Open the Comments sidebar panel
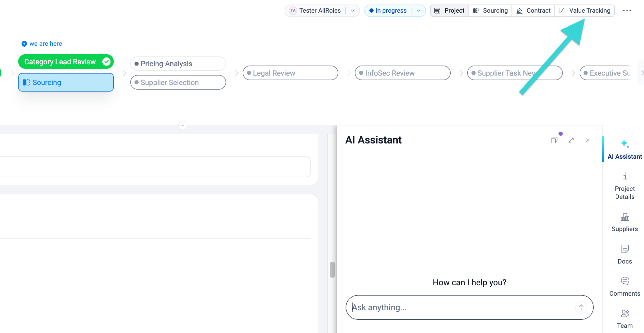The height and width of the screenshot is (333, 644). (x=625, y=287)
